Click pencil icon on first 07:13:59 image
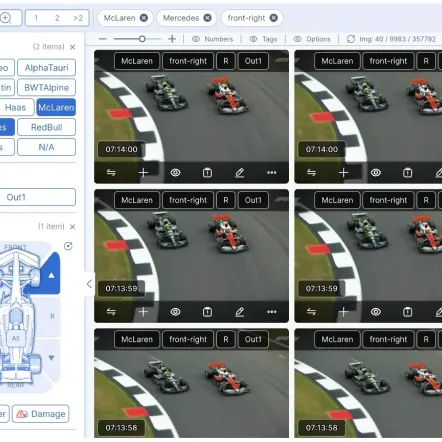The image size is (442, 442). point(240,312)
